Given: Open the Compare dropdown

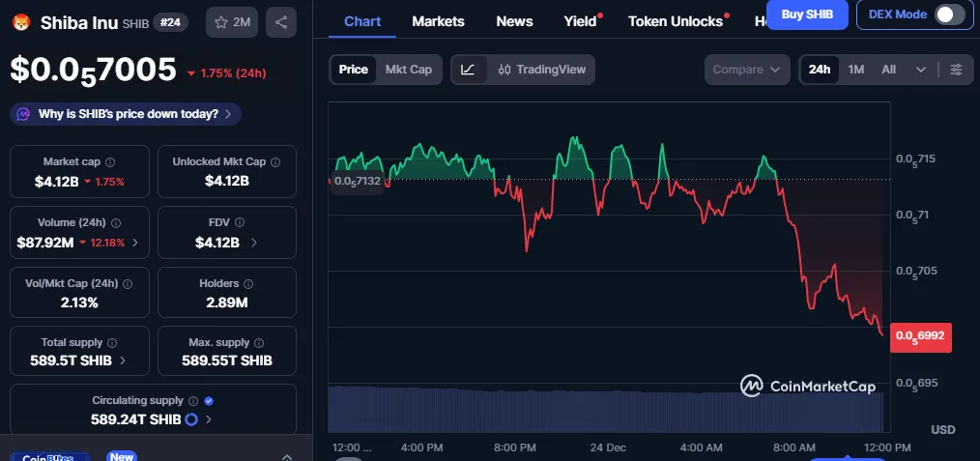Looking at the screenshot, I should [x=747, y=70].
